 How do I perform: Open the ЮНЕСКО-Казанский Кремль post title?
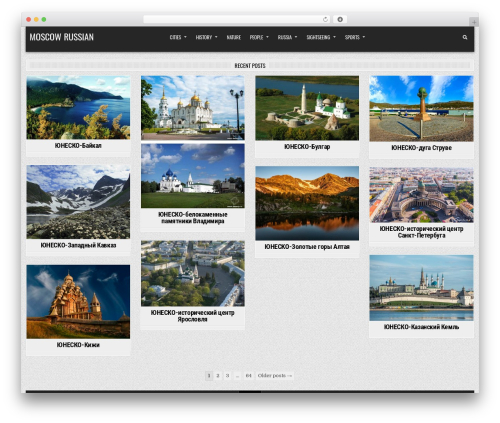point(421,327)
